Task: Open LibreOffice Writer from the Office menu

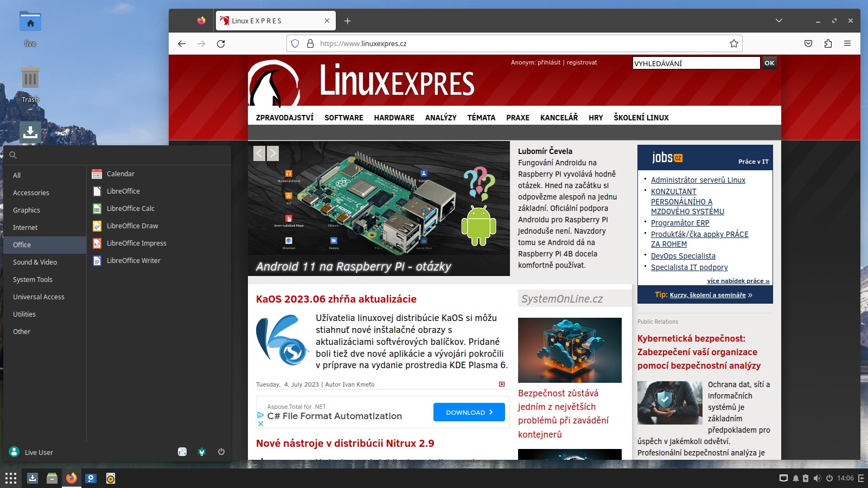Action: point(133,261)
